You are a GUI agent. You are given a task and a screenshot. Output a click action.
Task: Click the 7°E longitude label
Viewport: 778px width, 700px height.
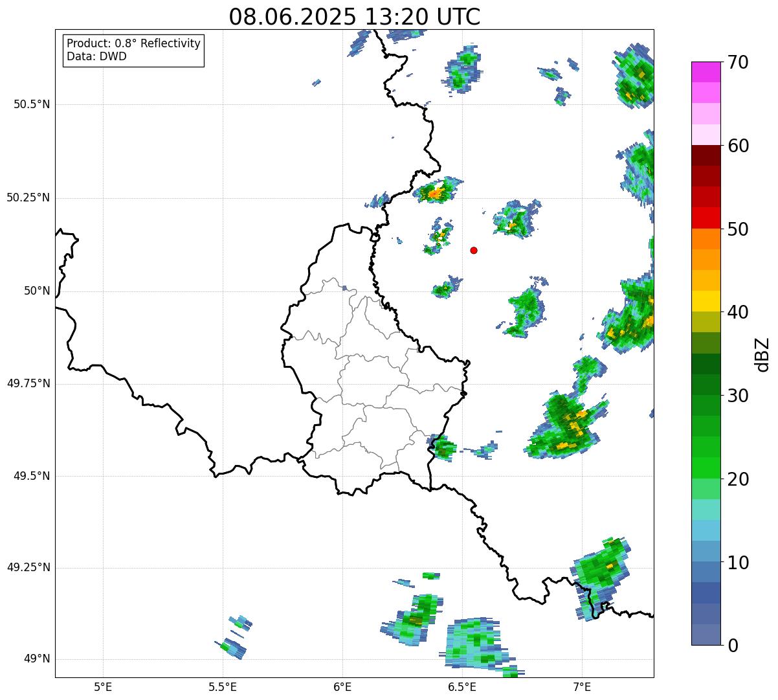pyautogui.click(x=582, y=686)
